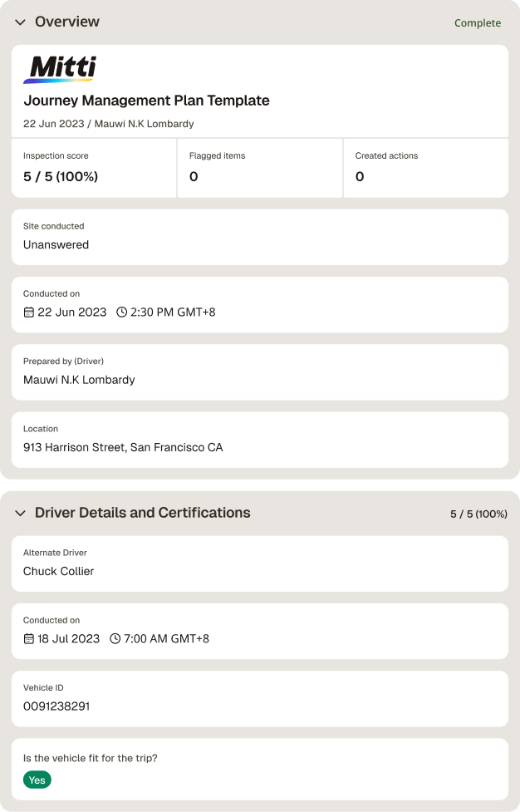Click the calendar icon beside 18 Jul 2023
Viewport: 520px width, 812px height.
click(x=29, y=638)
